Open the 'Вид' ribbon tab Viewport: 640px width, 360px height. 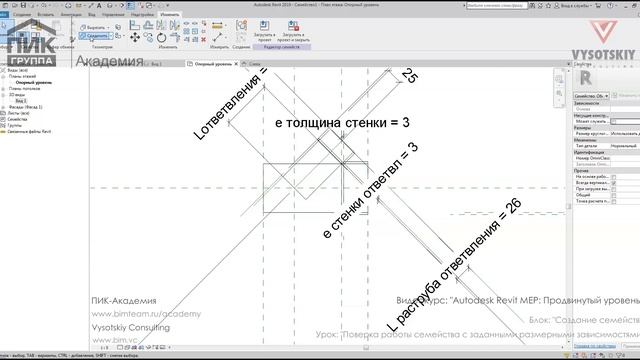(x=92, y=14)
